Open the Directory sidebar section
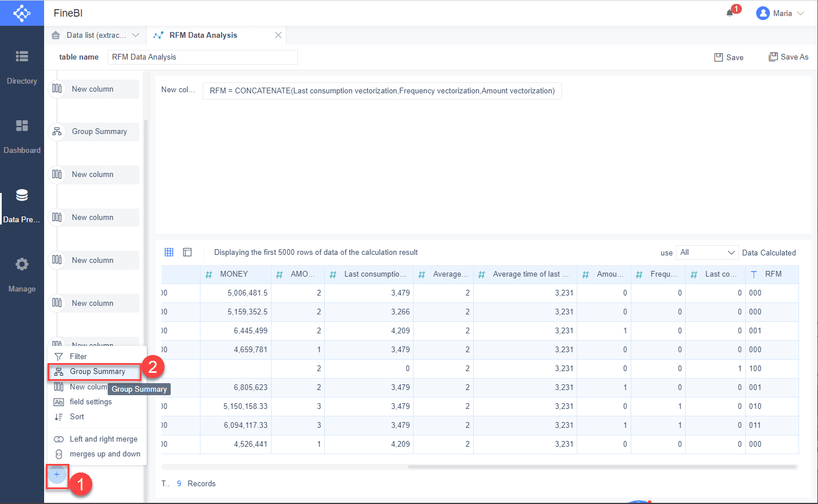Screen dimensions: 818x504 (22, 68)
